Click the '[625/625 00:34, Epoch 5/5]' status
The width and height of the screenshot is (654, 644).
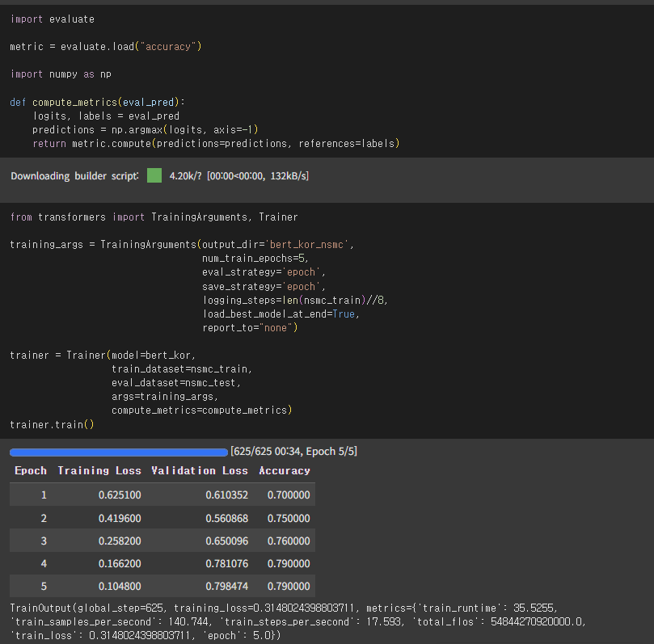click(x=293, y=452)
